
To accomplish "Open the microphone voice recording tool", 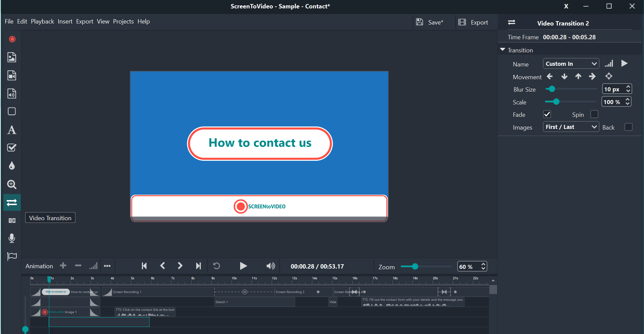I will click(12, 238).
